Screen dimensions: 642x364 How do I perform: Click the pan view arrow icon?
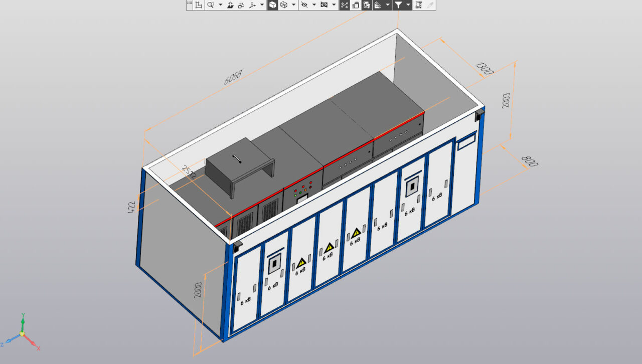coord(230,5)
